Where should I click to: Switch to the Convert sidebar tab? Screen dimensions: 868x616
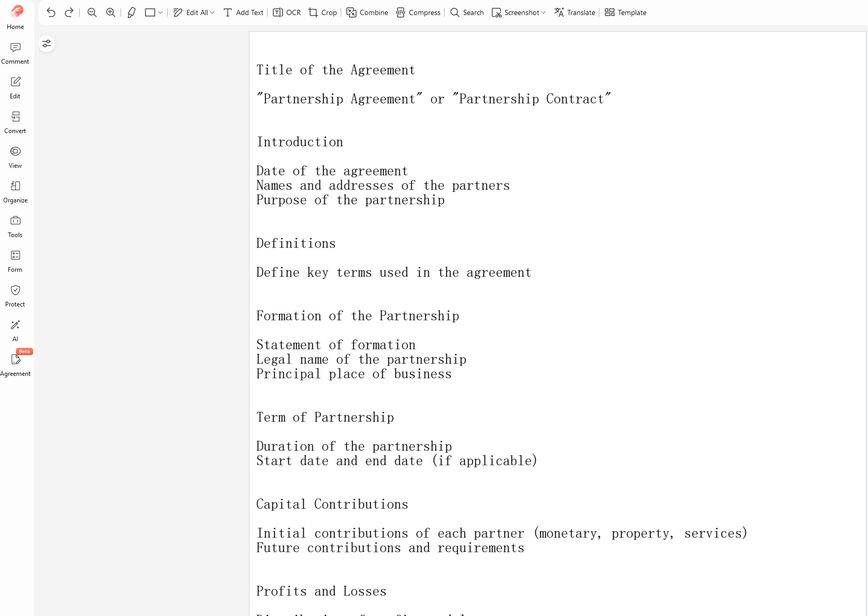coord(15,123)
